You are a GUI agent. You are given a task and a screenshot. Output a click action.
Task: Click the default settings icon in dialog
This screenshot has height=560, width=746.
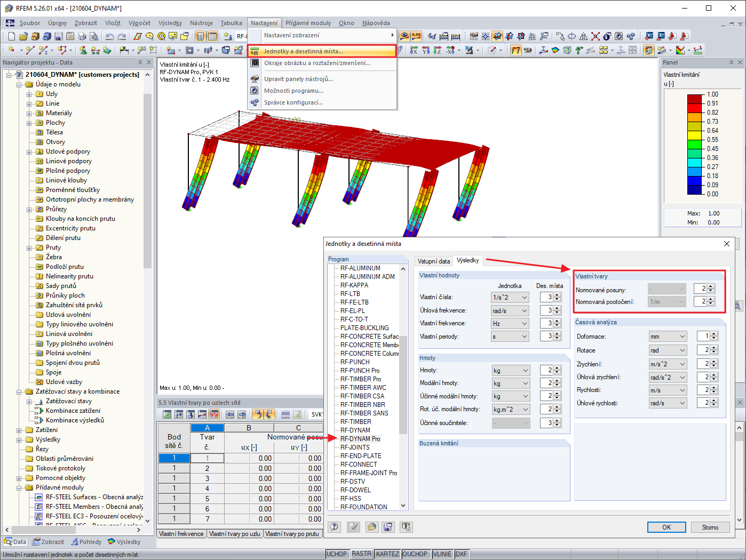pyautogui.click(x=406, y=527)
